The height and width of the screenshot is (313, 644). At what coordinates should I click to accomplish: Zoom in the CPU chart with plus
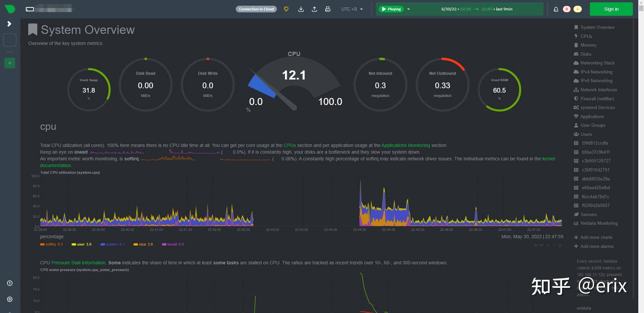click(548, 245)
